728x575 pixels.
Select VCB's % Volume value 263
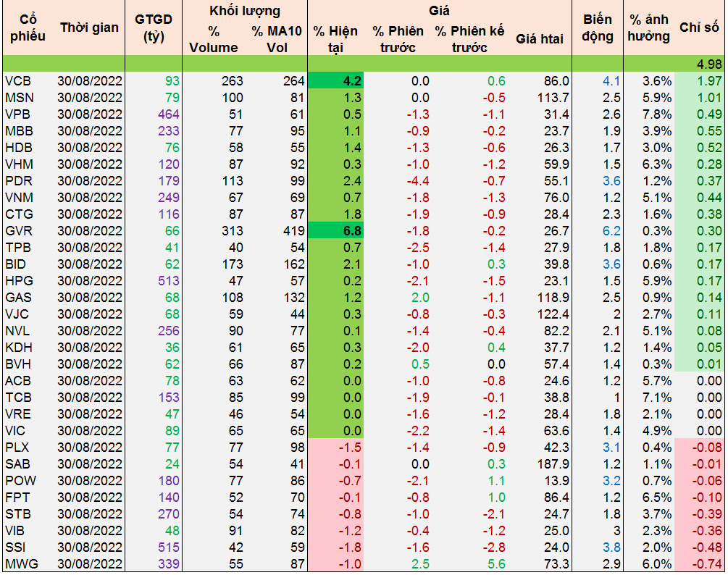(232, 81)
